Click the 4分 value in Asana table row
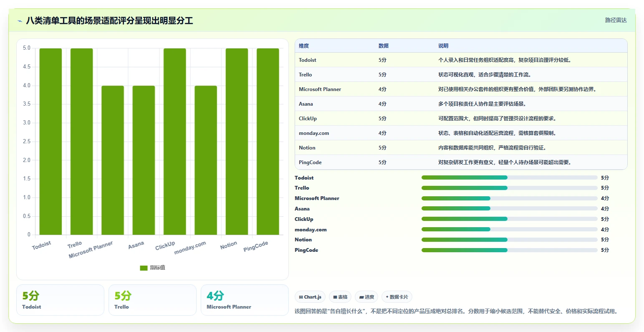The width and height of the screenshot is (644, 332). [382, 104]
